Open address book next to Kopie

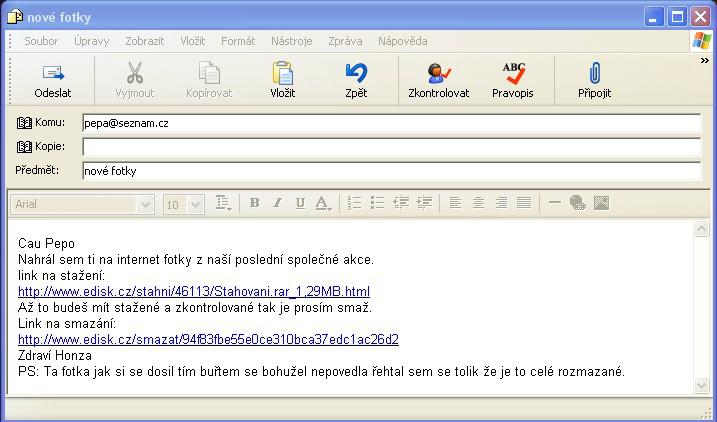point(25,147)
